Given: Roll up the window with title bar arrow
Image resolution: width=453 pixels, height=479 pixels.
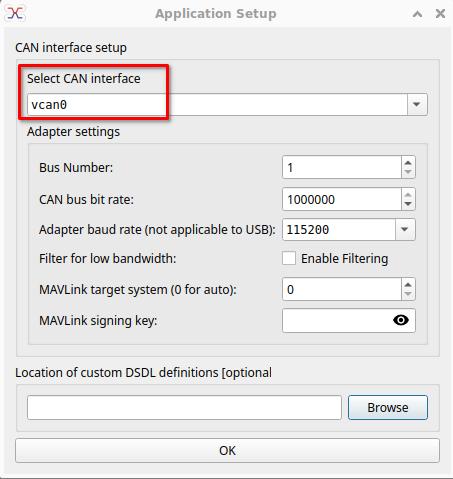Looking at the screenshot, I should pyautogui.click(x=417, y=14).
